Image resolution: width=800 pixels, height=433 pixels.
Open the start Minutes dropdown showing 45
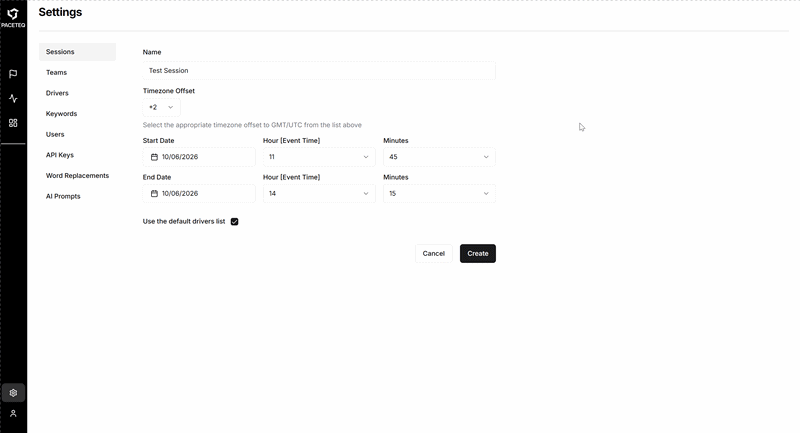[439, 157]
